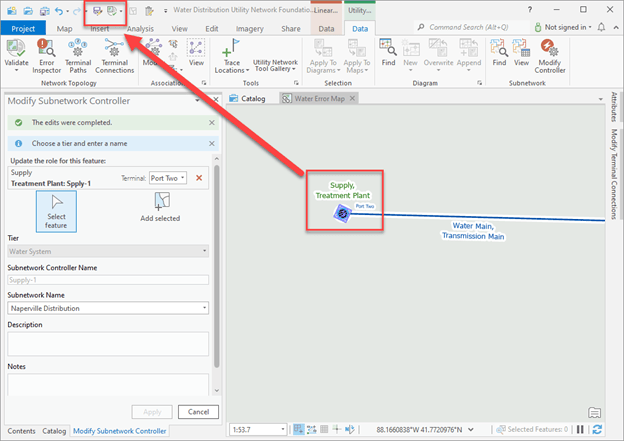Image resolution: width=624 pixels, height=441 pixels.
Task: Open the Error Inspector tool
Action: (47, 56)
